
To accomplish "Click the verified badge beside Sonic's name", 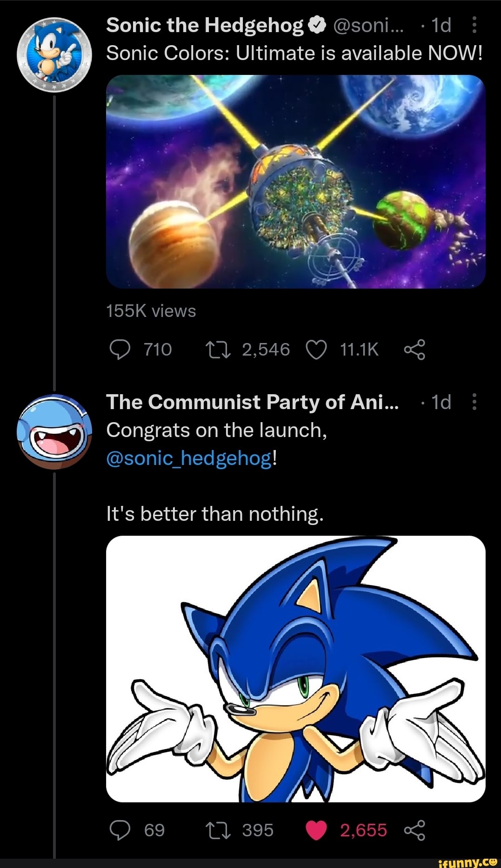I will [x=317, y=26].
